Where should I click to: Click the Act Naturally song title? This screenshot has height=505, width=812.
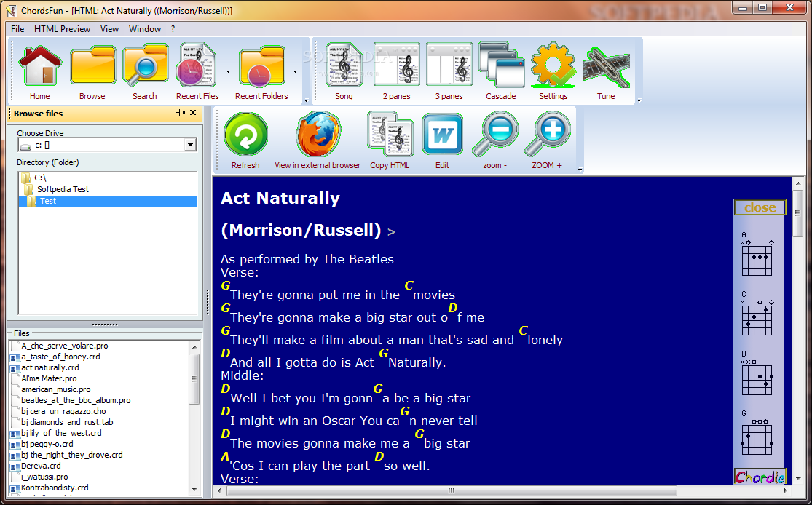point(280,198)
